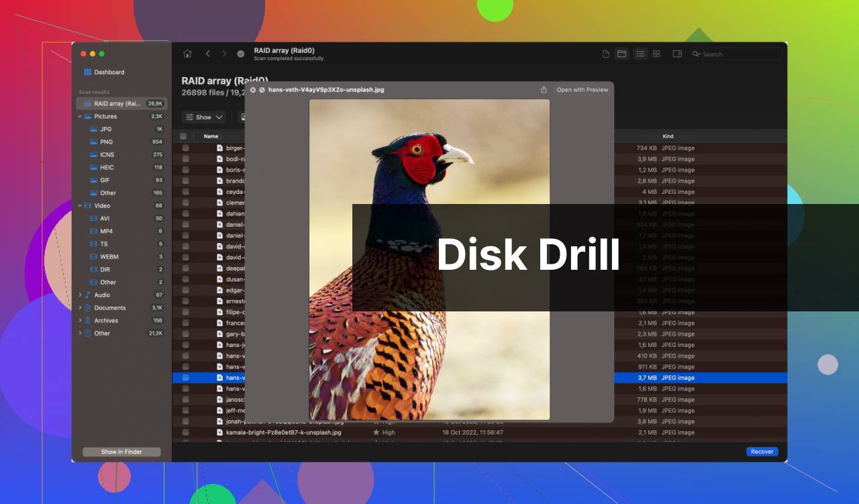Switch to the single-file view icon
Image resolution: width=859 pixels, height=504 pixels.
[x=605, y=54]
